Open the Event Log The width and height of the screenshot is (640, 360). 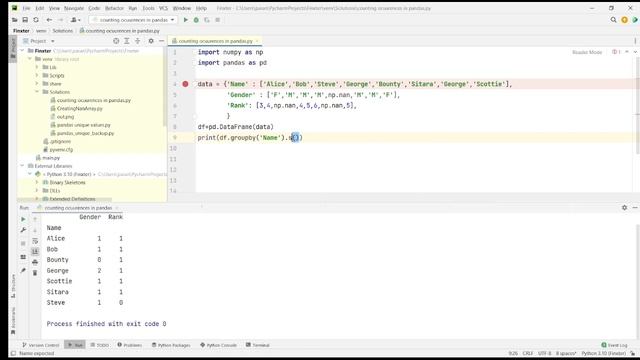point(614,345)
